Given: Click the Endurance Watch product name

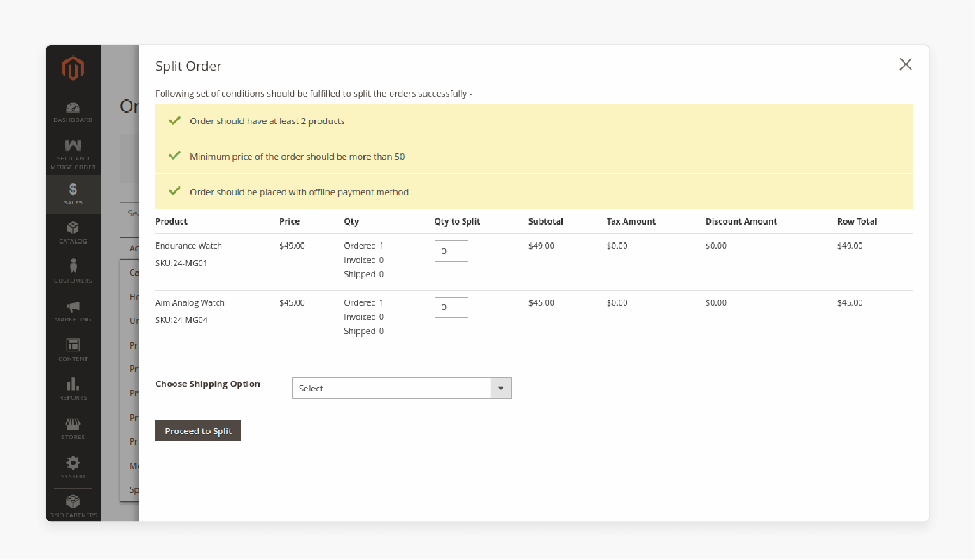Looking at the screenshot, I should click(x=189, y=246).
